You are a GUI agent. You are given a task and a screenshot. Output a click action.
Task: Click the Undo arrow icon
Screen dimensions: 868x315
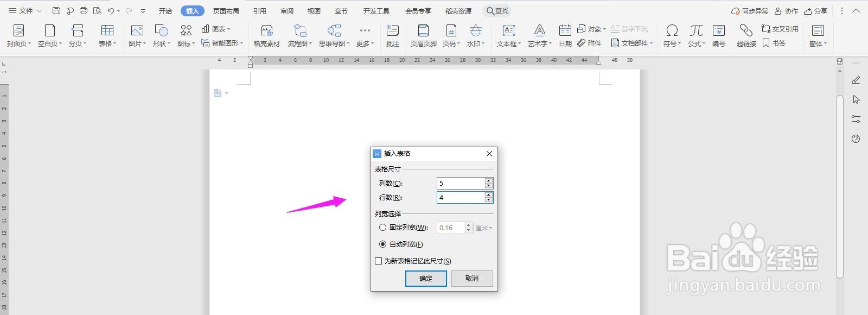pyautogui.click(x=111, y=11)
